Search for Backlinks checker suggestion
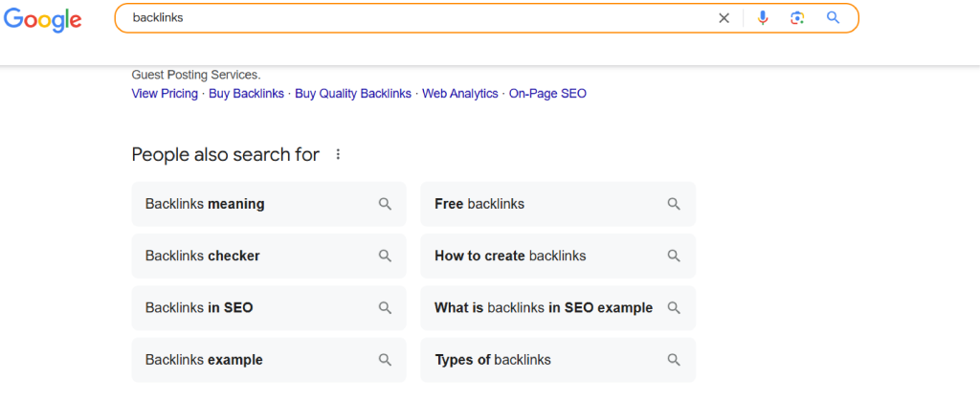This screenshot has height=402, width=980. point(269,256)
